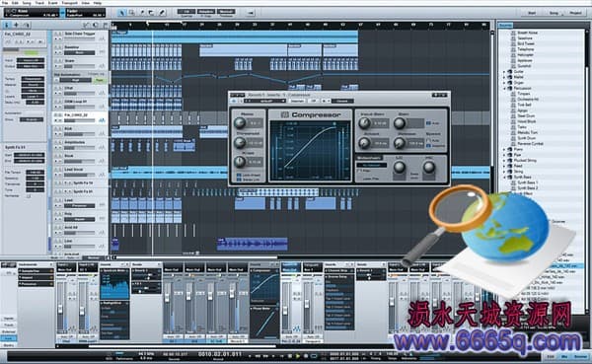The width and height of the screenshot is (592, 364).
Task: Select the Paint pencil tool in the toolbar
Action: click(162, 13)
